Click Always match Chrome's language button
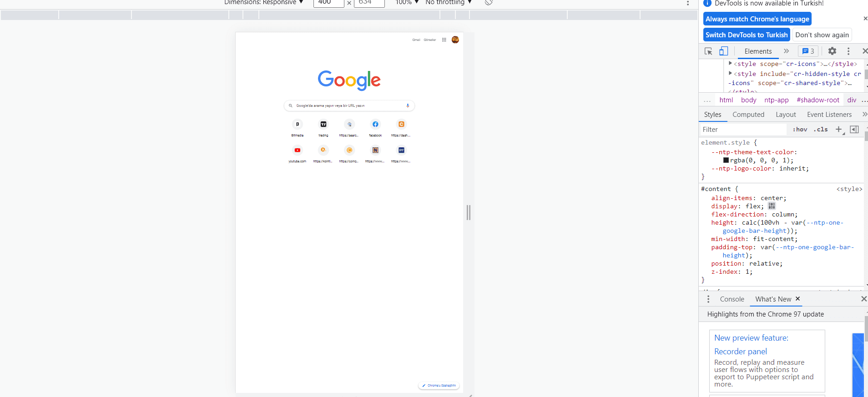 click(757, 19)
